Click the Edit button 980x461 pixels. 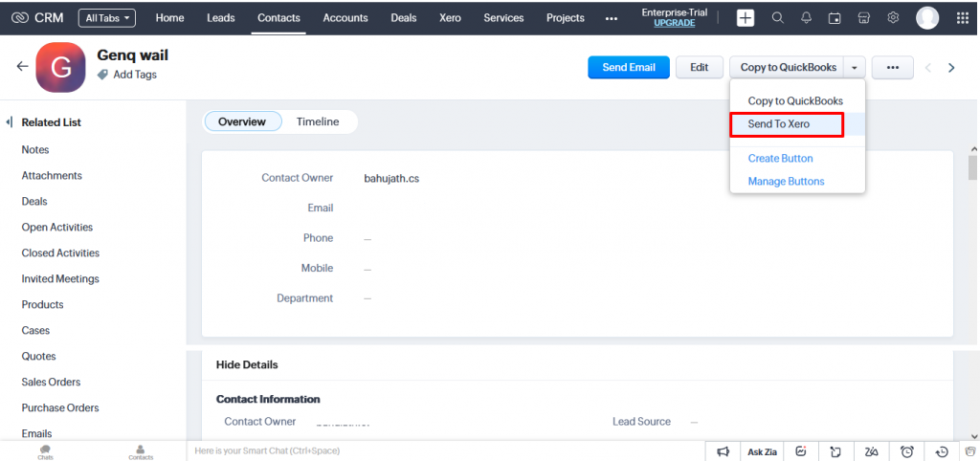coord(700,68)
